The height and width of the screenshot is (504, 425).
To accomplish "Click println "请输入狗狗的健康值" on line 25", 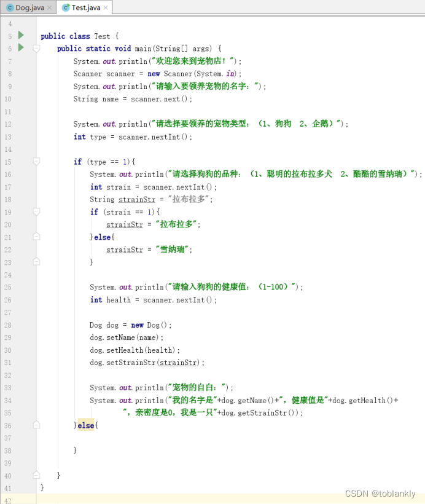I will pyautogui.click(x=197, y=287).
